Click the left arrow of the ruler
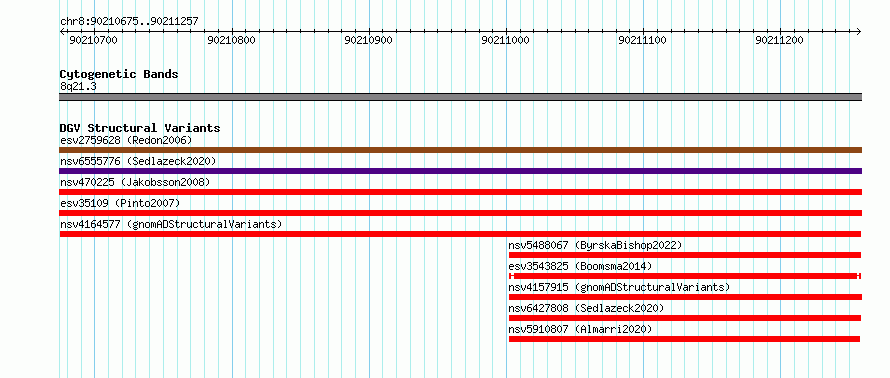This screenshot has height=378, width=890. (62, 31)
